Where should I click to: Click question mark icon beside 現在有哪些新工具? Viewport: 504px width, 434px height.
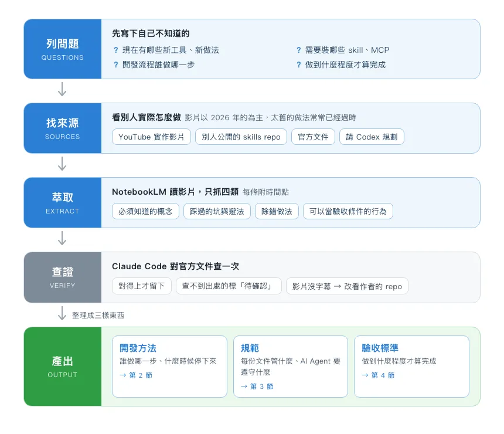click(116, 50)
